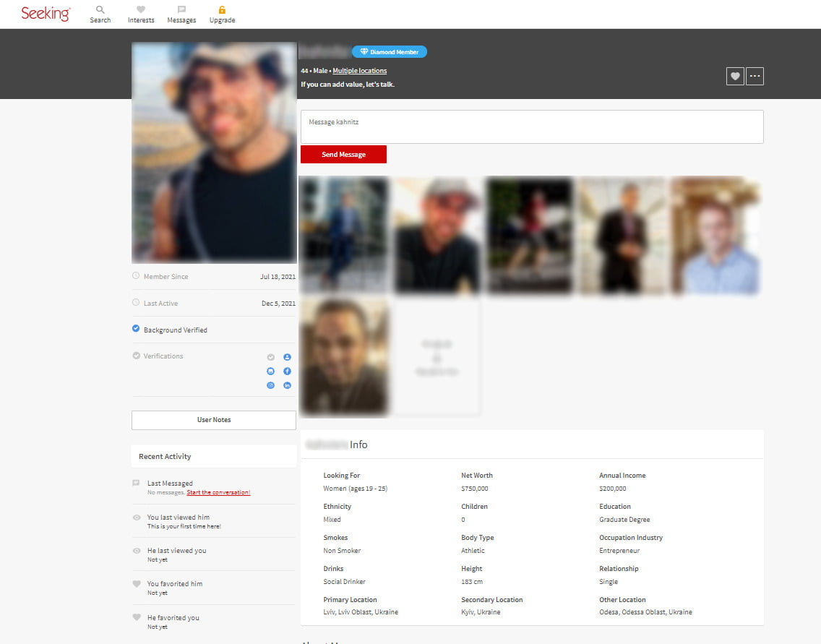This screenshot has height=644, width=821.
Task: Click the grey Verifications checkmark icon
Action: pyautogui.click(x=136, y=356)
